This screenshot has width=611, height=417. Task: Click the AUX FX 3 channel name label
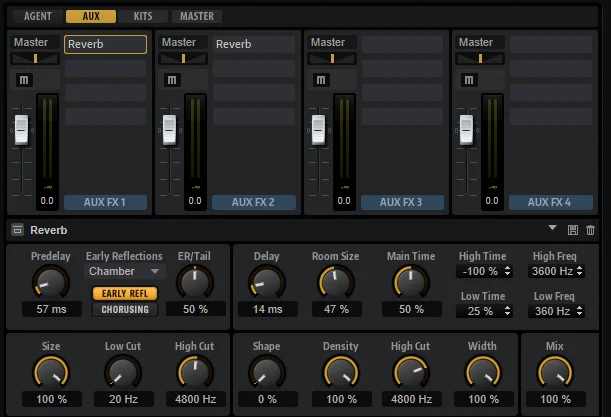click(402, 202)
